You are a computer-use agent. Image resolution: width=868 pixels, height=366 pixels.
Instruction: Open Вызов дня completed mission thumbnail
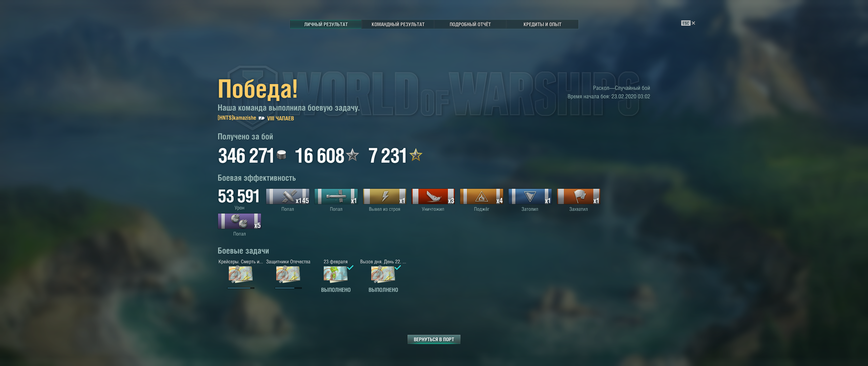[x=383, y=274]
